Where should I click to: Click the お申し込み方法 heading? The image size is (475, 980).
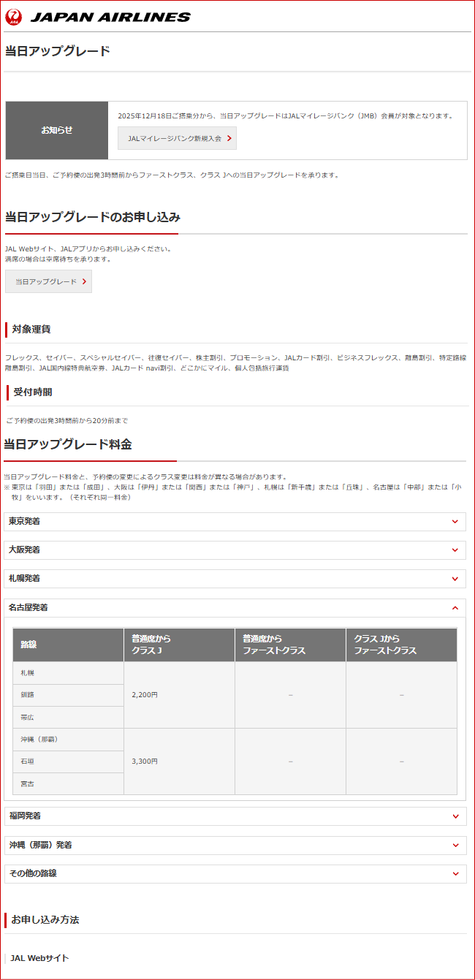point(45,919)
